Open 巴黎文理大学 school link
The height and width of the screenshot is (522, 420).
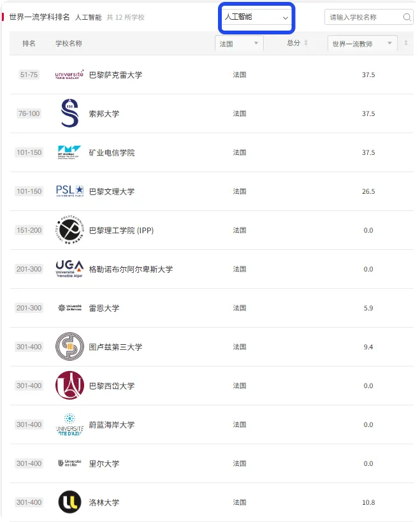112,192
